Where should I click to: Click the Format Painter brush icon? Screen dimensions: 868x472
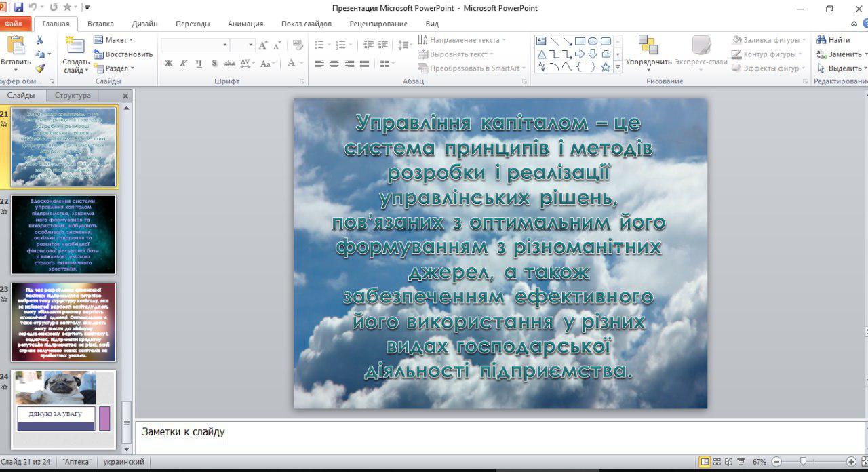pyautogui.click(x=39, y=68)
